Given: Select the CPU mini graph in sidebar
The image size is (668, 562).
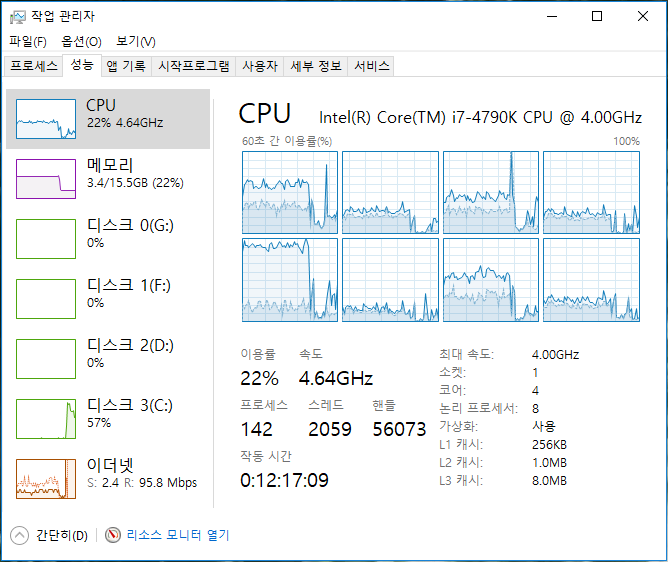Looking at the screenshot, I should click(x=46, y=119).
